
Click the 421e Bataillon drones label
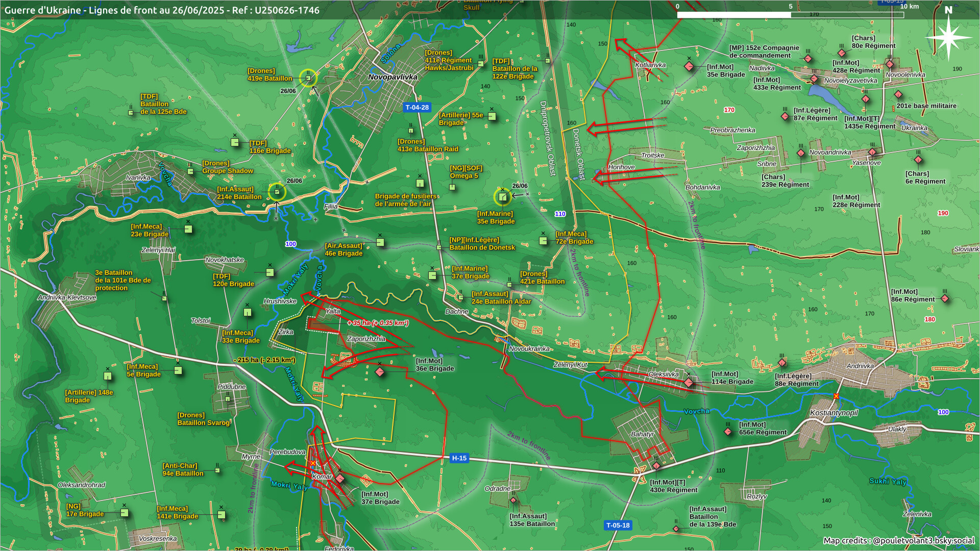542,278
